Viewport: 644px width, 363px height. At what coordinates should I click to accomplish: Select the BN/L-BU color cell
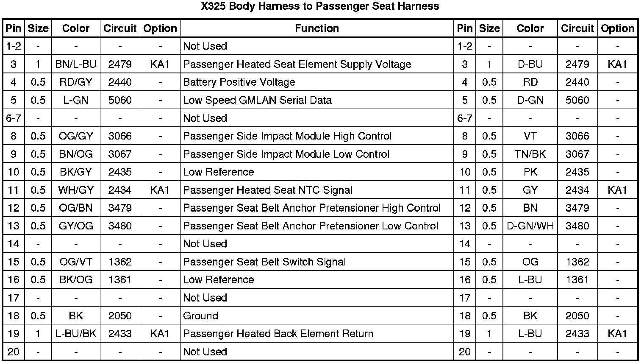click(x=76, y=64)
